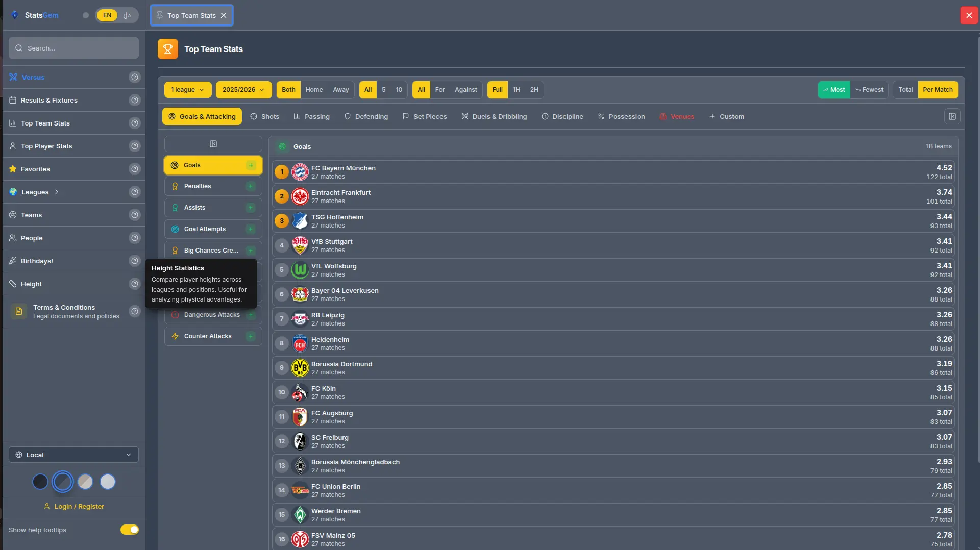Screen dimensions: 980x550
Task: Open the Passing tab
Action: coord(312,116)
